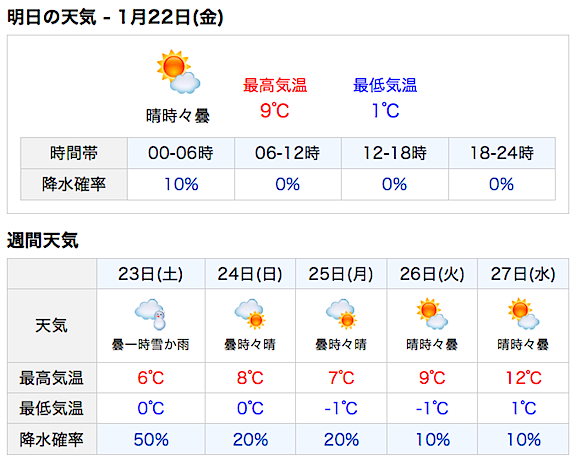Click the 曇一時雪か雨 forecast label
576x461 pixels.
(151, 345)
